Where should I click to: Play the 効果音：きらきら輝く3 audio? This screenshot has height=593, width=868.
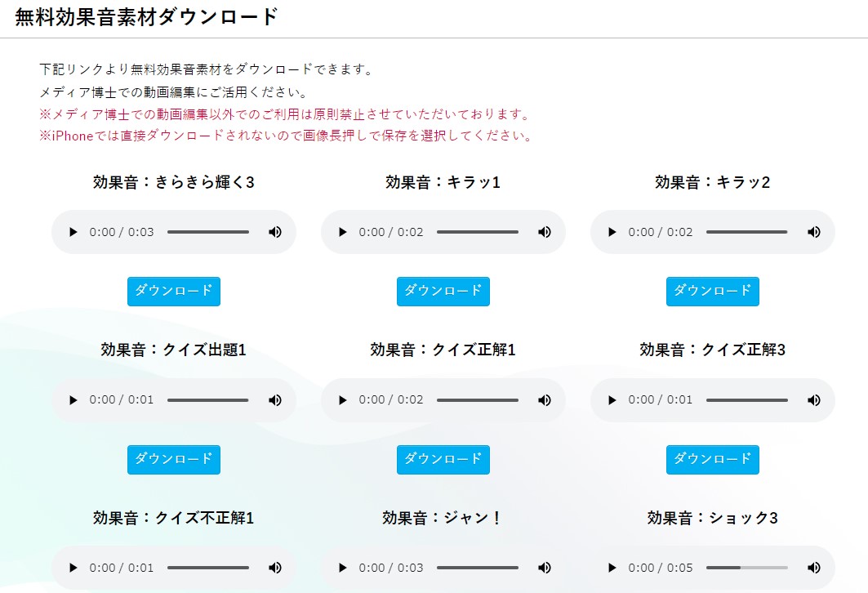click(73, 232)
